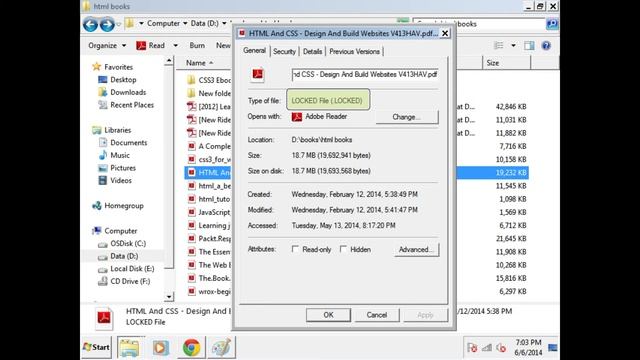Open Google Chrome from the taskbar
640x360 pixels.
click(x=191, y=347)
